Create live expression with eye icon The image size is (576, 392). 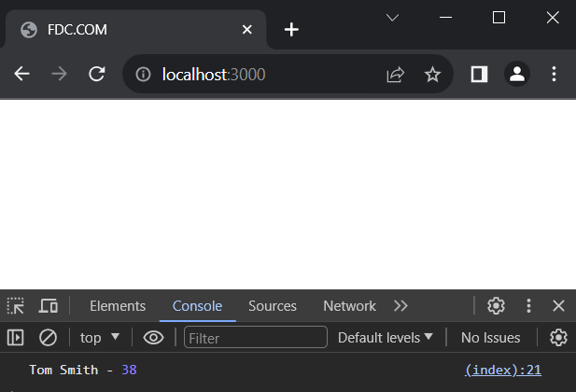click(153, 337)
